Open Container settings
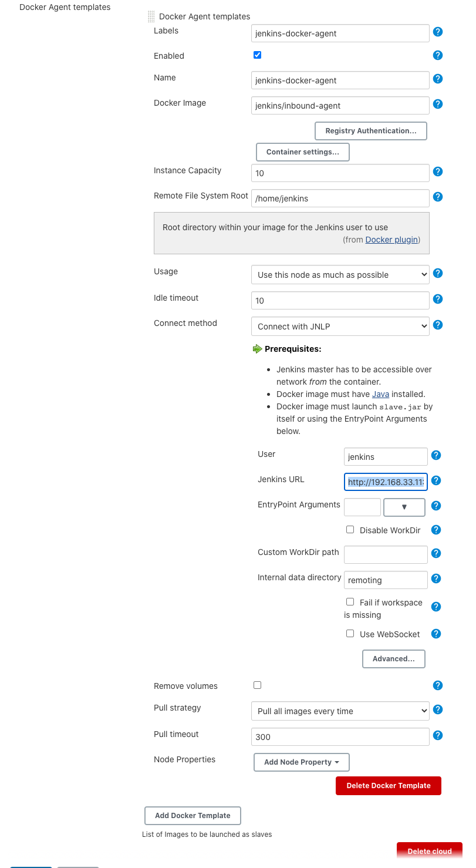 point(302,152)
